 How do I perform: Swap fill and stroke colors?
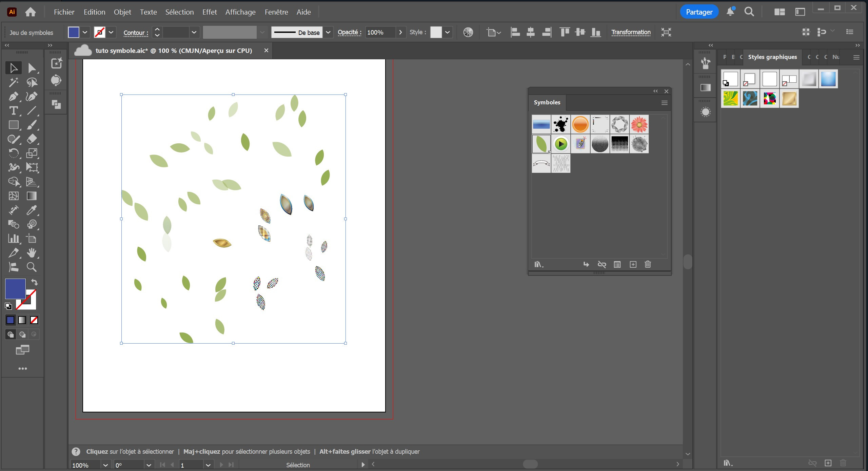point(35,282)
